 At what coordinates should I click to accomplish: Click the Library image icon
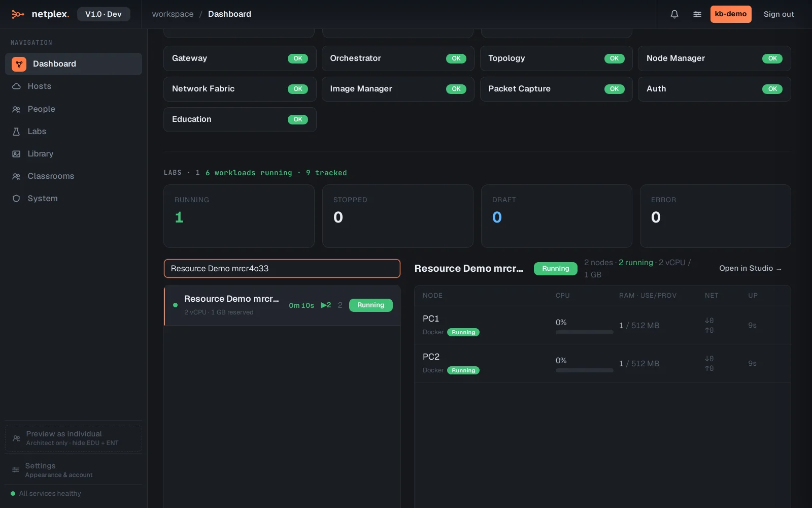pos(16,154)
